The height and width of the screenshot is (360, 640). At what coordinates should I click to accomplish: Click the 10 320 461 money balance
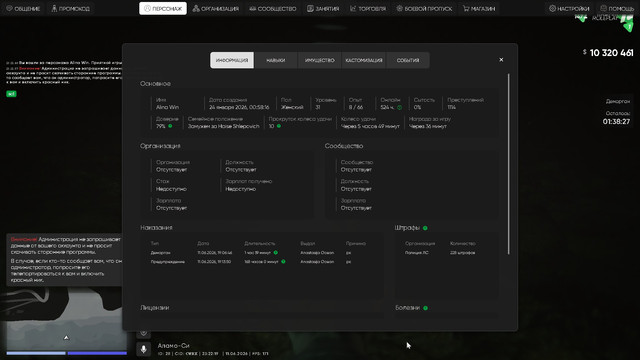tap(611, 53)
